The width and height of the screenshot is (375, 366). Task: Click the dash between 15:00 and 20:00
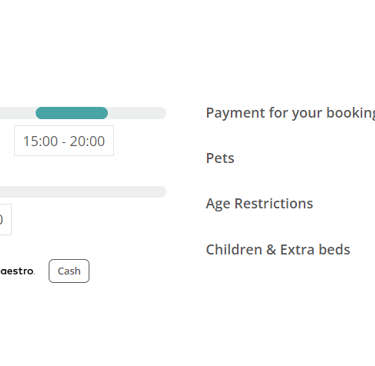64,142
